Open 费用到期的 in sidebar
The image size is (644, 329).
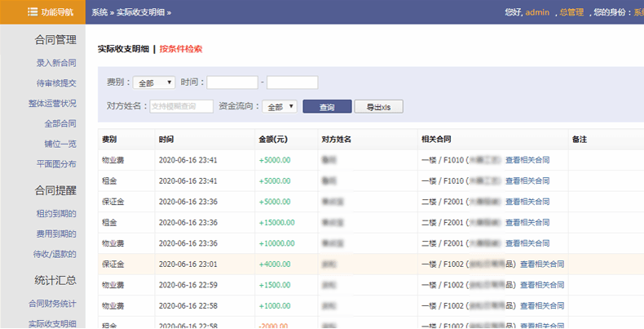pyautogui.click(x=56, y=233)
